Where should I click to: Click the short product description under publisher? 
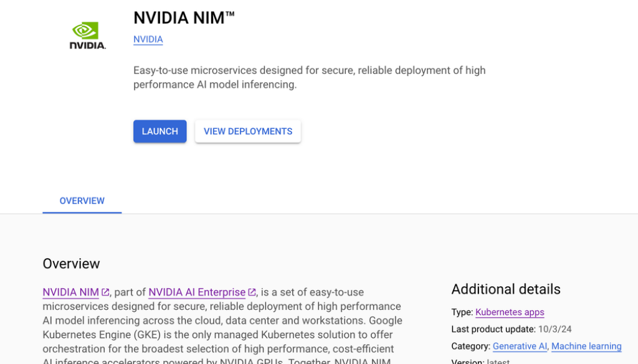click(309, 77)
